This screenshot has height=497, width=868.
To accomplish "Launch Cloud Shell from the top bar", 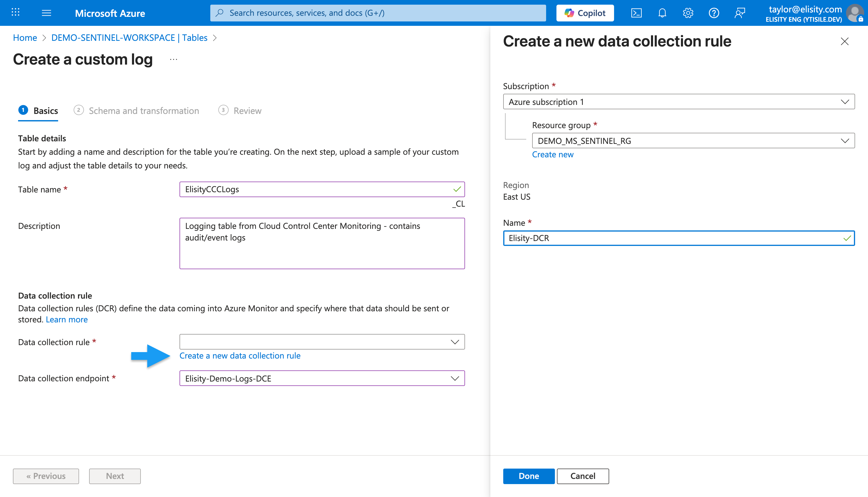I will point(636,13).
